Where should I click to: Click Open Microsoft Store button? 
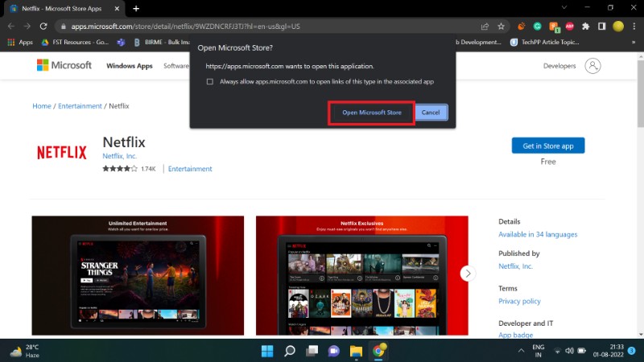(x=372, y=113)
